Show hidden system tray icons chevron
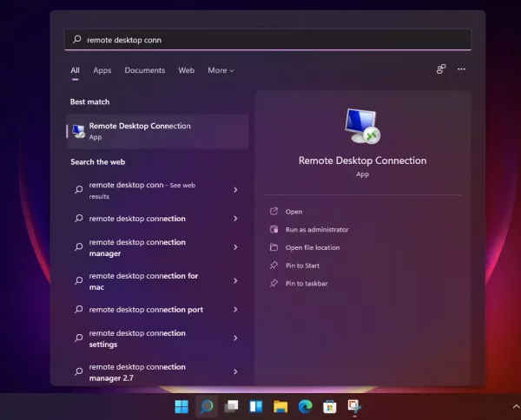The image size is (521, 420). click(x=516, y=406)
